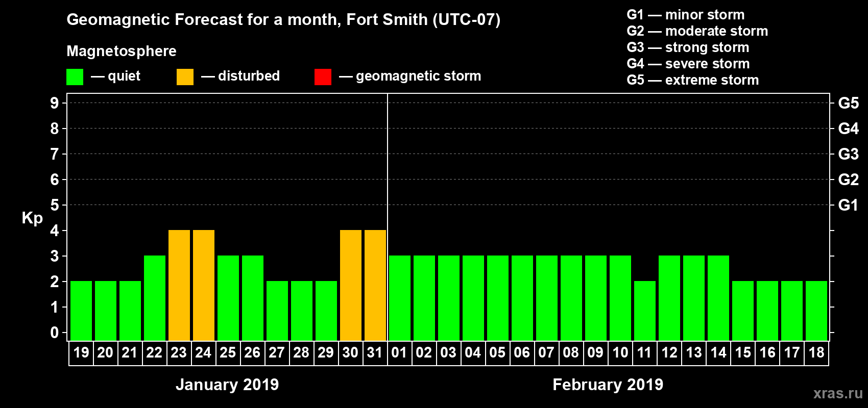Select the bar for January 19

tap(81, 311)
